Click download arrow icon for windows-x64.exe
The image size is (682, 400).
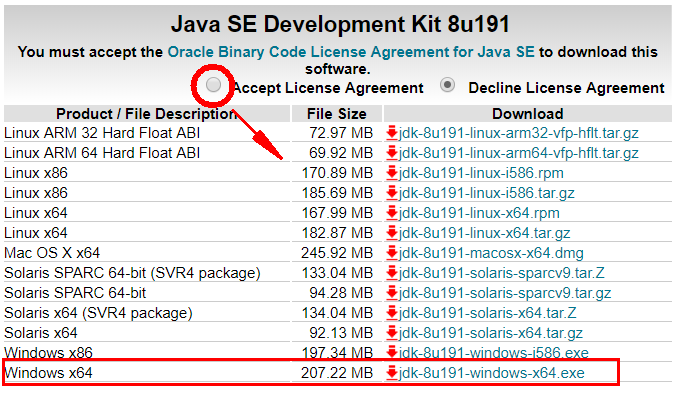392,373
